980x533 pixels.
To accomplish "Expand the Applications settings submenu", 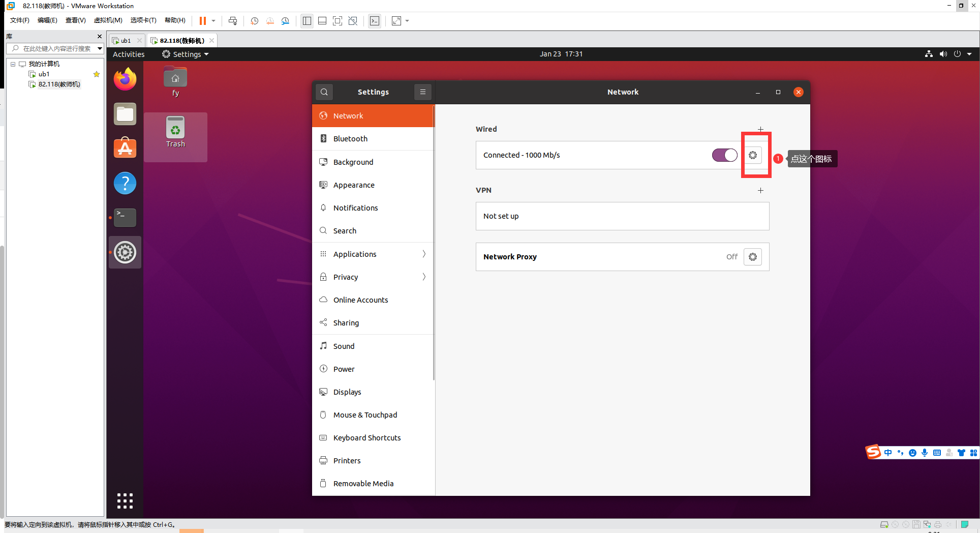I will (373, 254).
